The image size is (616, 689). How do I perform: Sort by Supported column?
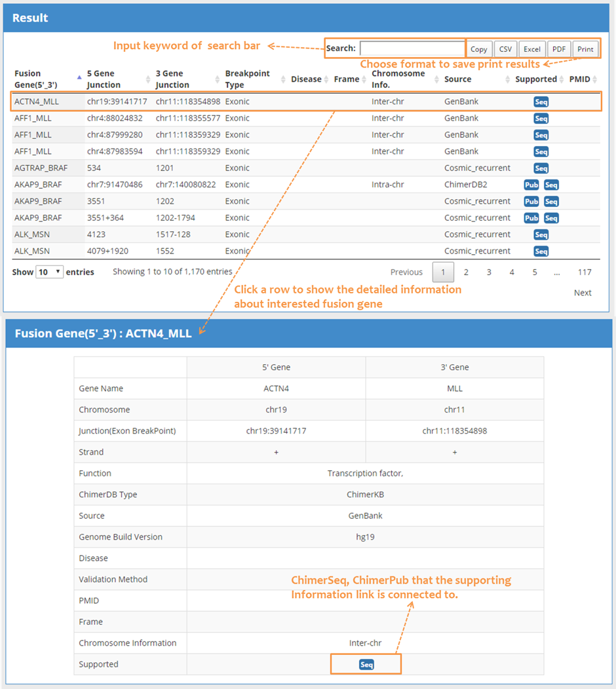(x=539, y=79)
